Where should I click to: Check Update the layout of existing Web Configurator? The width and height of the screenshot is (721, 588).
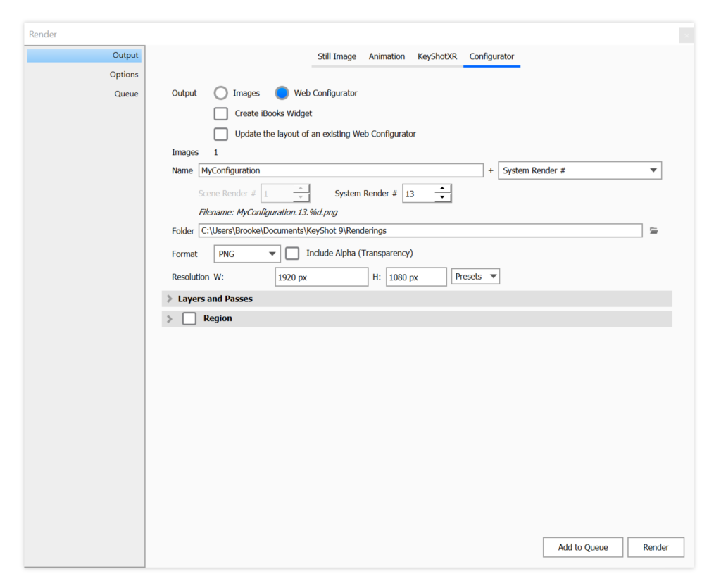coord(221,134)
